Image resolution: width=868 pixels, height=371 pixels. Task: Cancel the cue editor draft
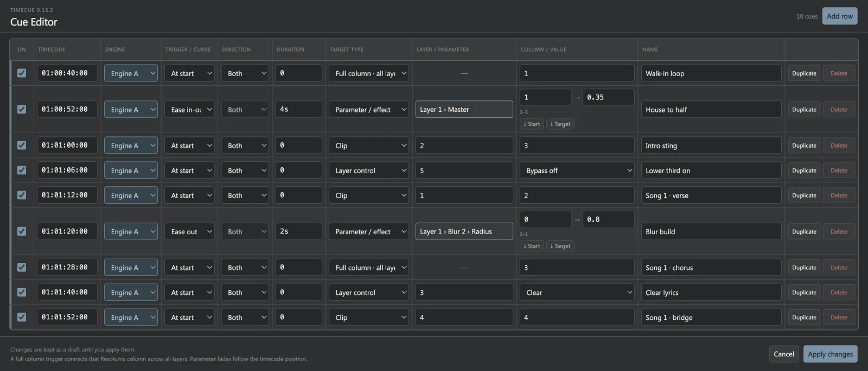[x=783, y=354]
